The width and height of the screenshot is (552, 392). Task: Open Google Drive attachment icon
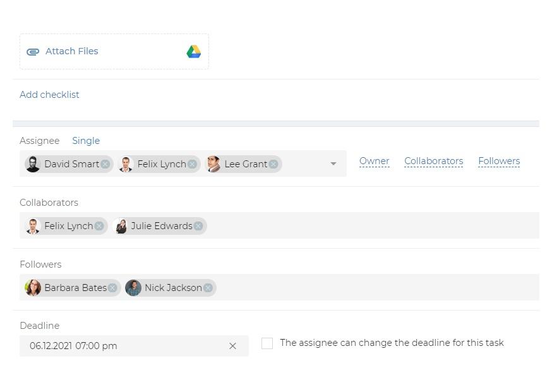[193, 52]
